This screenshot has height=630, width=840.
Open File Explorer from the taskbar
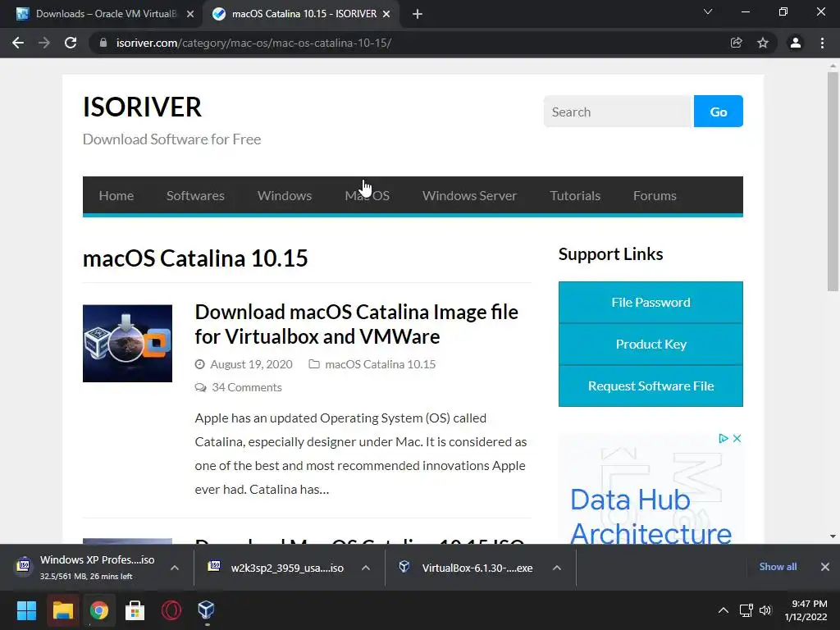click(x=62, y=610)
